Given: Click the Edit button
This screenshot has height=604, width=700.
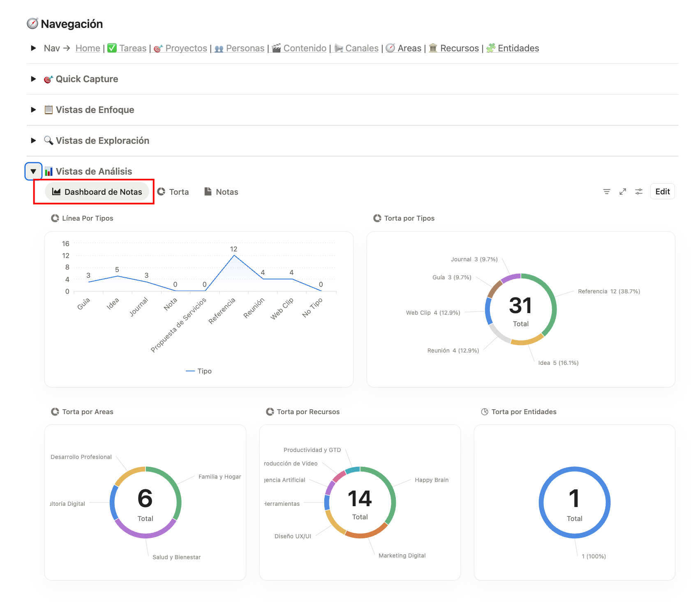Looking at the screenshot, I should coord(662,191).
